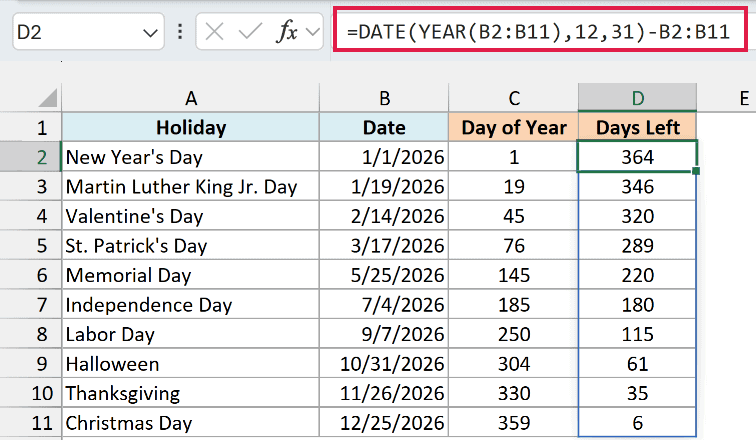Screen dimensions: 756x440
Task: Select date cell 9/7/2026
Action: click(x=384, y=334)
